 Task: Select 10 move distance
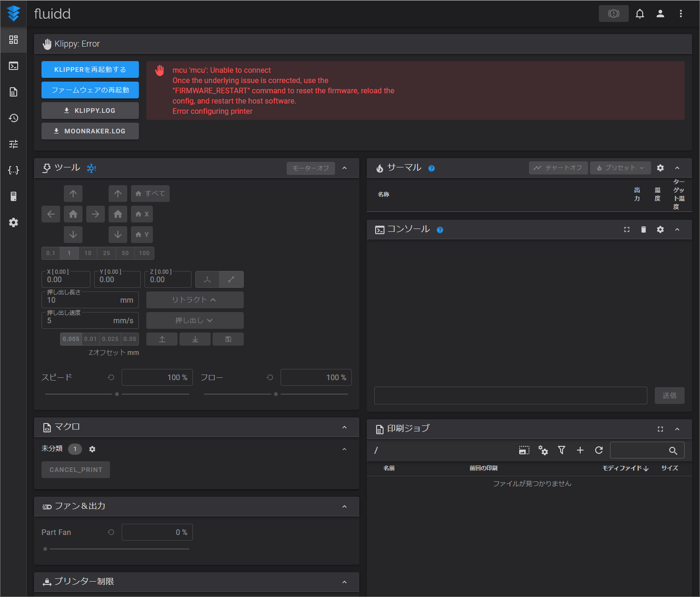pos(88,253)
